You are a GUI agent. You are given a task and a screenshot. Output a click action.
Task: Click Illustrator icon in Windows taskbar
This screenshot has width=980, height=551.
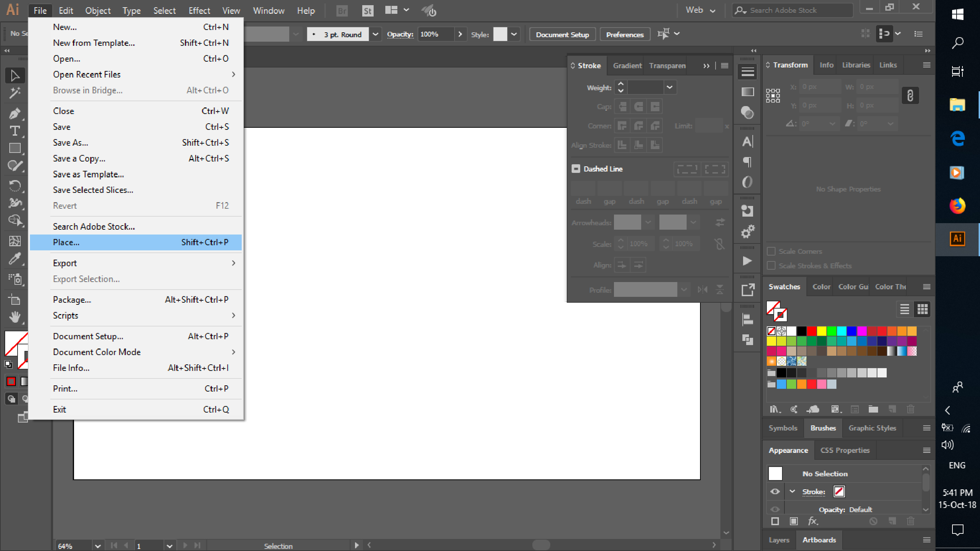pos(958,239)
